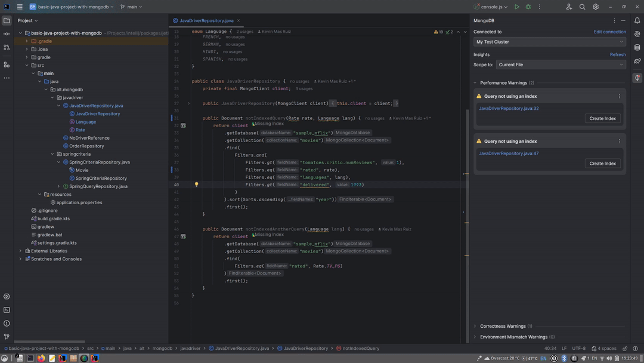Open Notifications bell on right sidebar

tap(637, 20)
